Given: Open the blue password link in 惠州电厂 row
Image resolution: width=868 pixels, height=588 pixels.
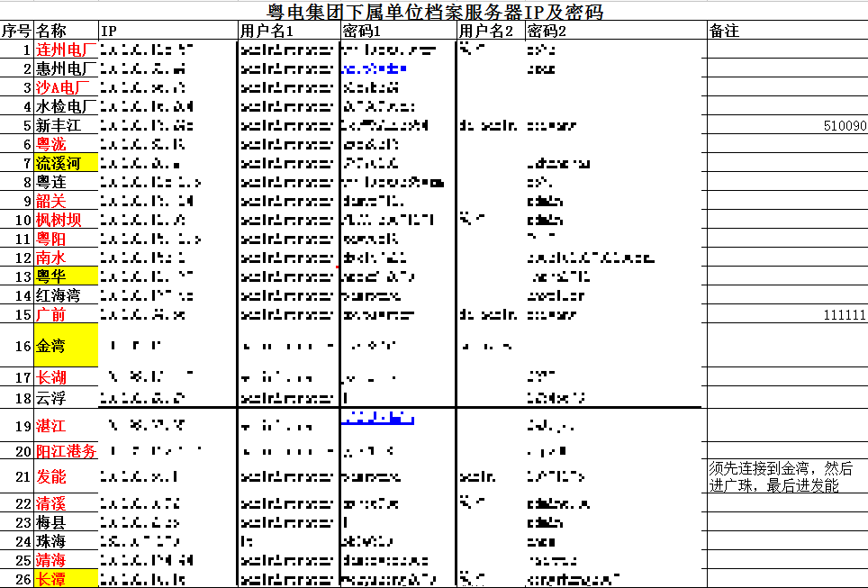Looking at the screenshot, I should (x=375, y=68).
